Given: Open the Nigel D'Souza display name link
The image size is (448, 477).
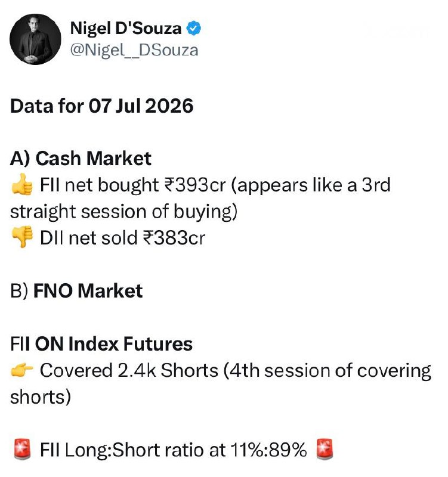Looking at the screenshot, I should [126, 28].
